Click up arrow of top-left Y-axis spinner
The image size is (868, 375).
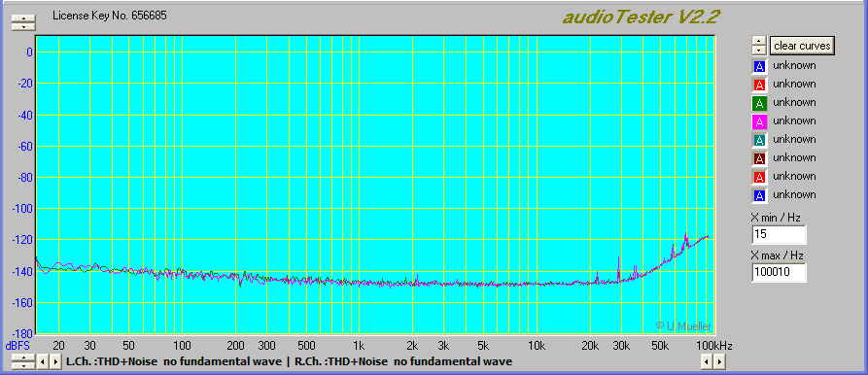23,18
